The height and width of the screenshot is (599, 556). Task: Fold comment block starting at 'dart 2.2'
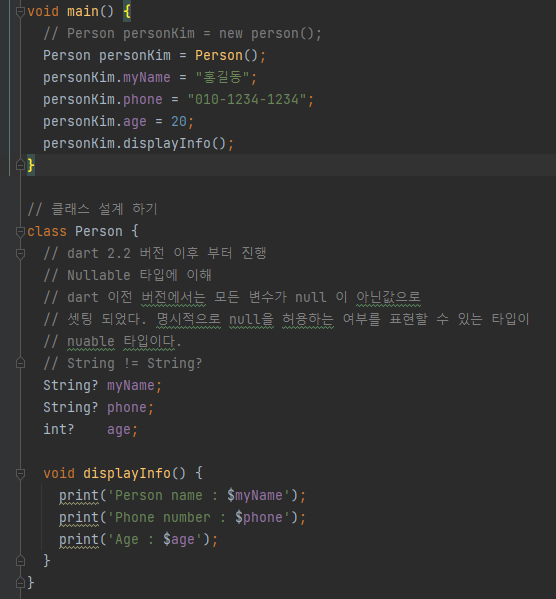click(20, 253)
